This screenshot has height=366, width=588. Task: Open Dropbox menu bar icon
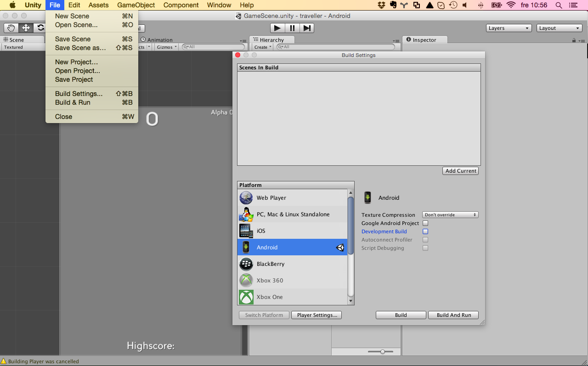381,5
